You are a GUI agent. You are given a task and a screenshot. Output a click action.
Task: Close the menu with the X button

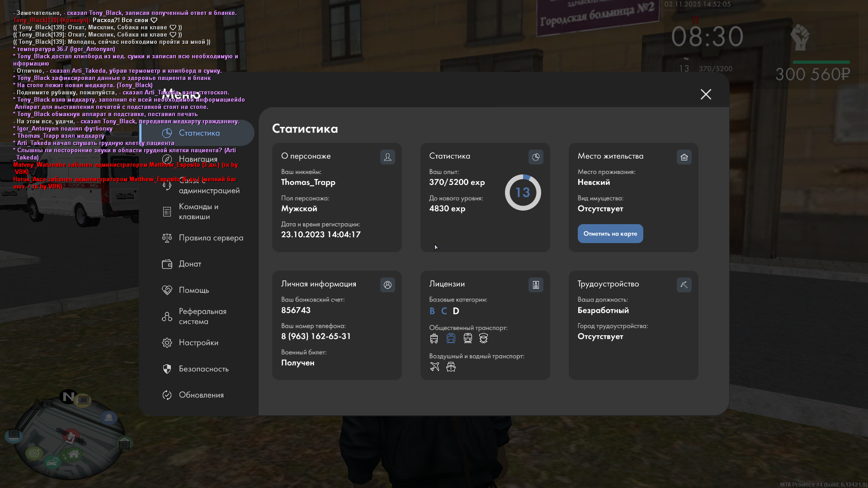click(706, 94)
